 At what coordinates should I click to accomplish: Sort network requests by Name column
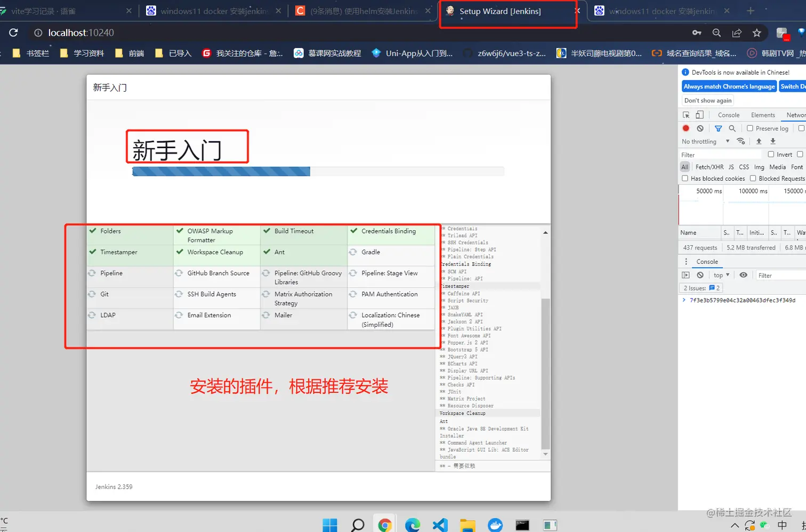[699, 232]
